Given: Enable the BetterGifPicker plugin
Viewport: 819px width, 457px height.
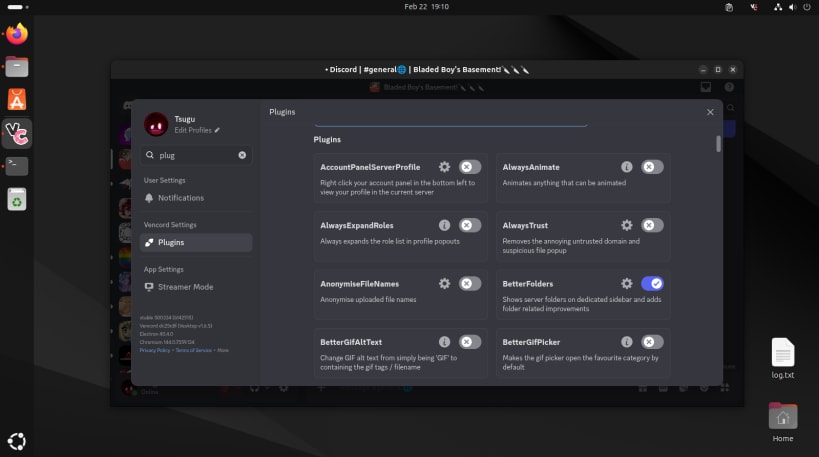Looking at the screenshot, I should (x=652, y=342).
